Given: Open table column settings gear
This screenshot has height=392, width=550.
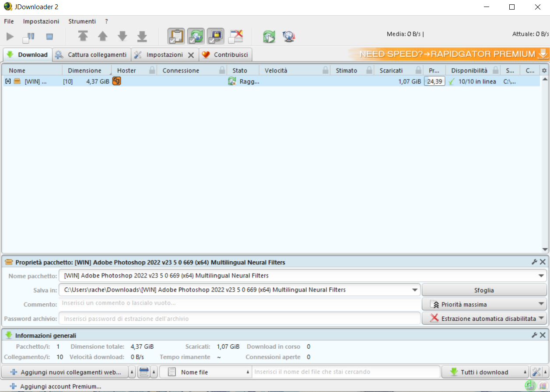Looking at the screenshot, I should 544,70.
